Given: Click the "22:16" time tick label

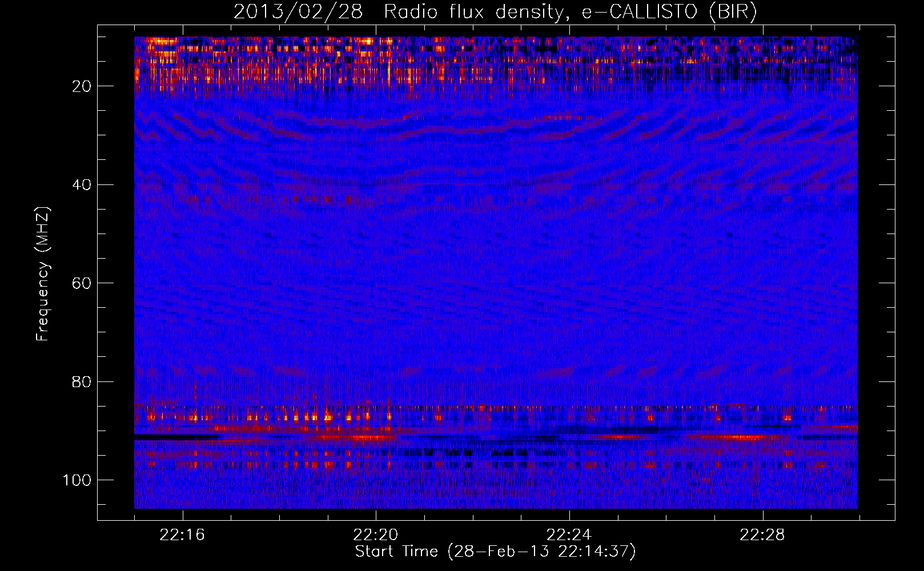Looking at the screenshot, I should pyautogui.click(x=182, y=535).
